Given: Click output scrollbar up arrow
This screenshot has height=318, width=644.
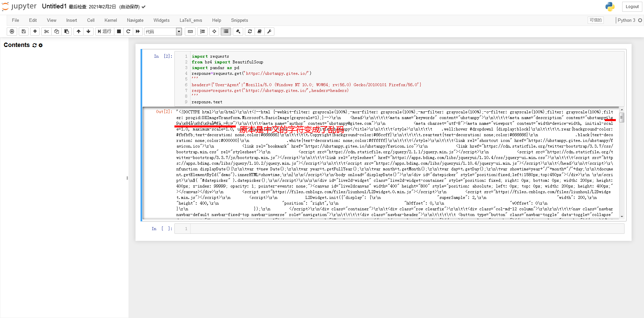Looking at the screenshot, I should click(x=622, y=110).
